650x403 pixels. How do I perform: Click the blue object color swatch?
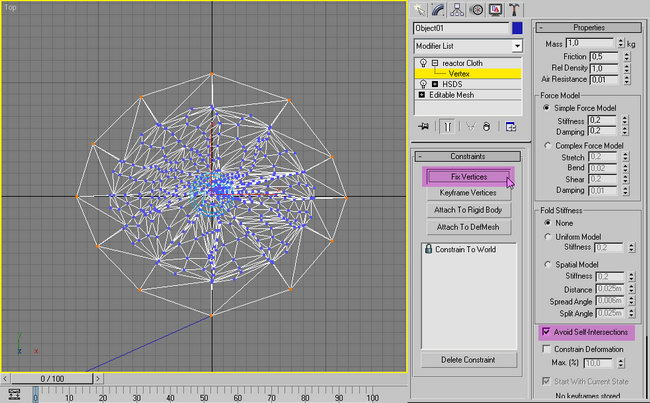[518, 29]
